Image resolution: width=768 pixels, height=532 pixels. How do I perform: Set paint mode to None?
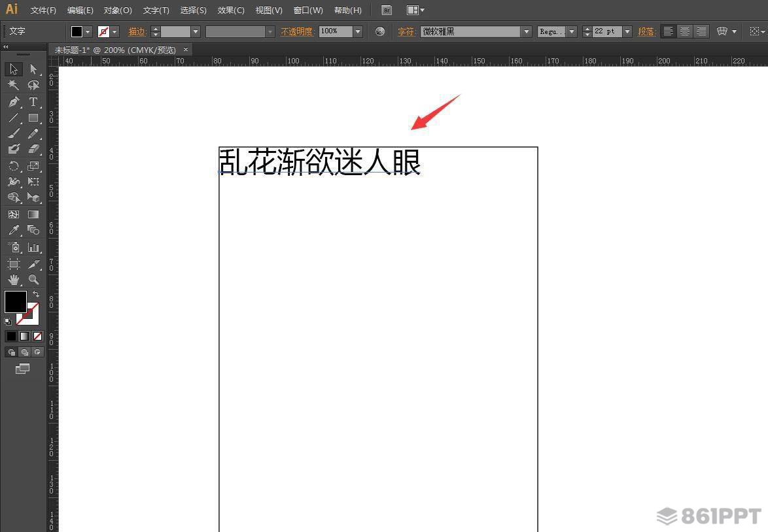[37, 336]
